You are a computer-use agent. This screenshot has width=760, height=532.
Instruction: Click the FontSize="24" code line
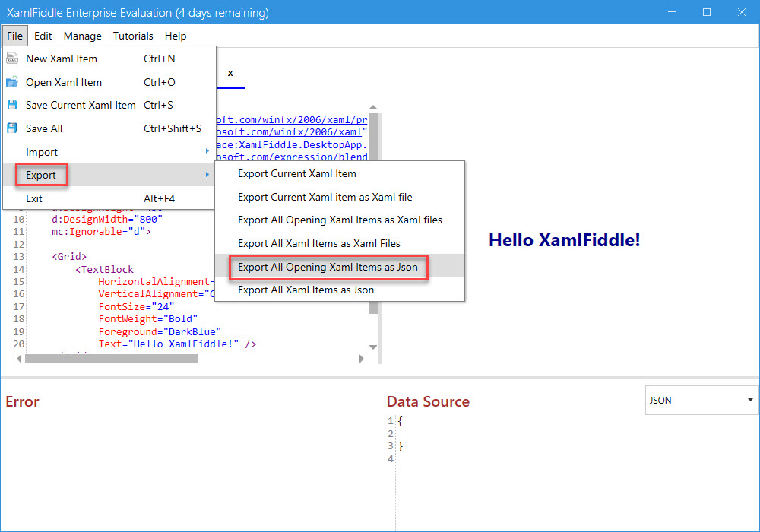136,306
